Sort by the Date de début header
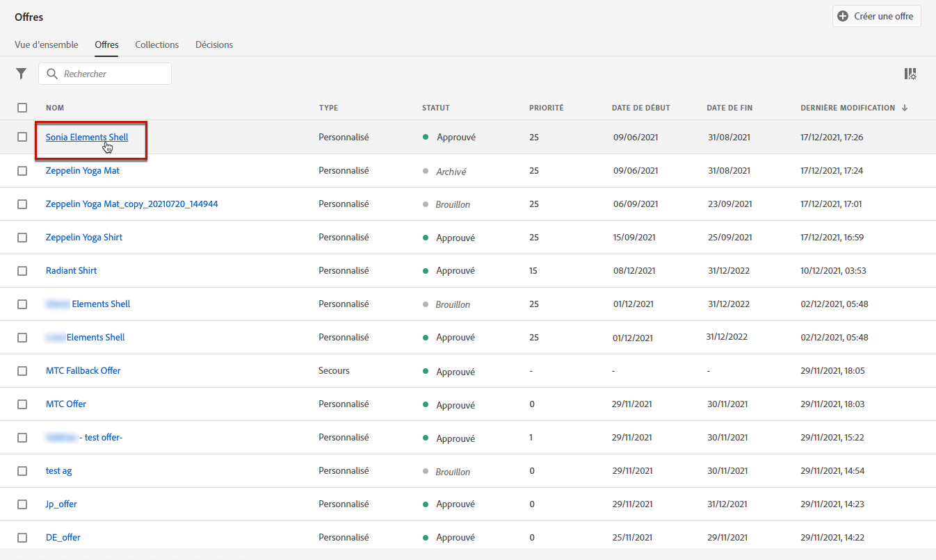Image resolution: width=936 pixels, height=560 pixels. tap(640, 108)
